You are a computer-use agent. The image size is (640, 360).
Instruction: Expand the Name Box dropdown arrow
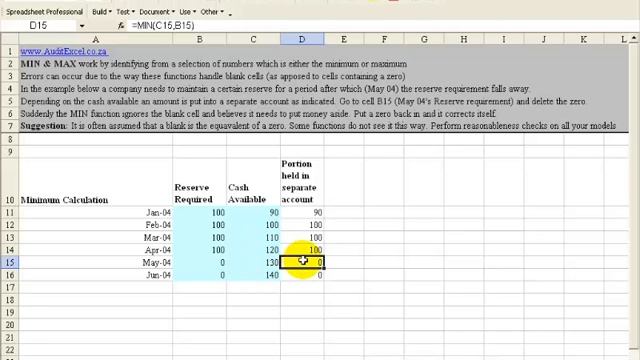tap(82, 26)
